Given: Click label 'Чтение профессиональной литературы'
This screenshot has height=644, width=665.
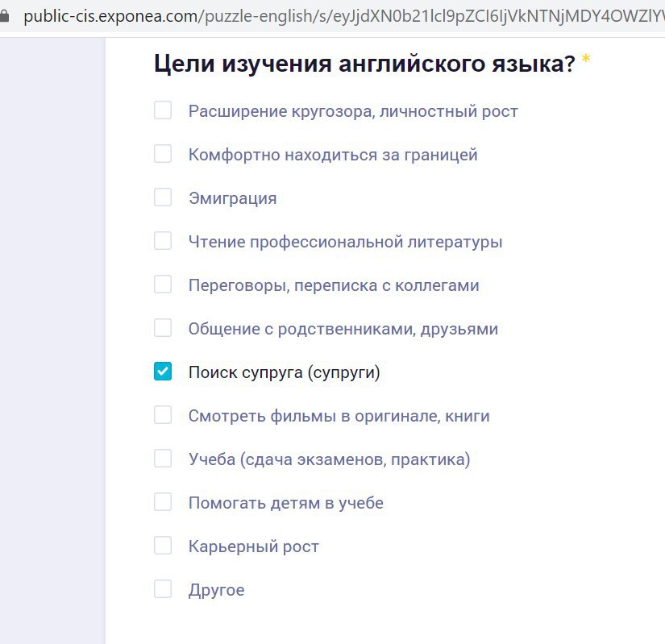Looking at the screenshot, I should [x=345, y=242].
